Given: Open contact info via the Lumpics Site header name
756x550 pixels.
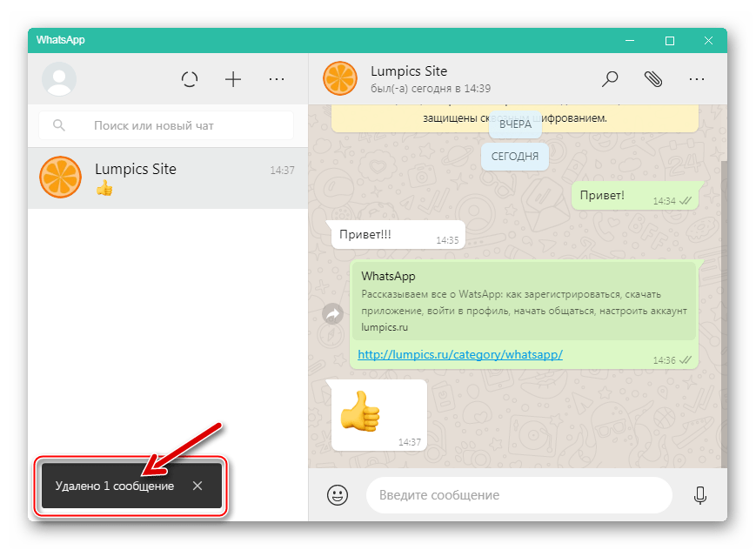Looking at the screenshot, I should (409, 70).
